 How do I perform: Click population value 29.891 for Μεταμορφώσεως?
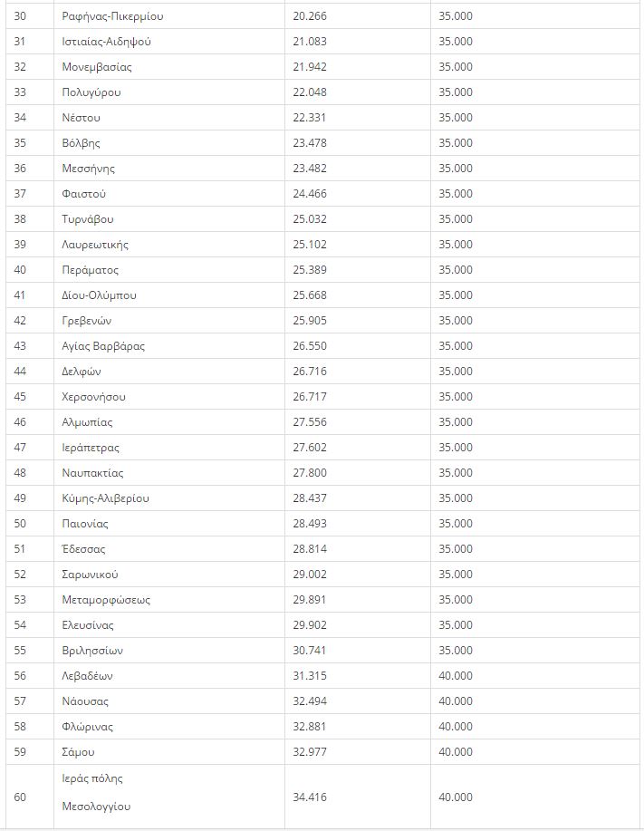coord(309,599)
